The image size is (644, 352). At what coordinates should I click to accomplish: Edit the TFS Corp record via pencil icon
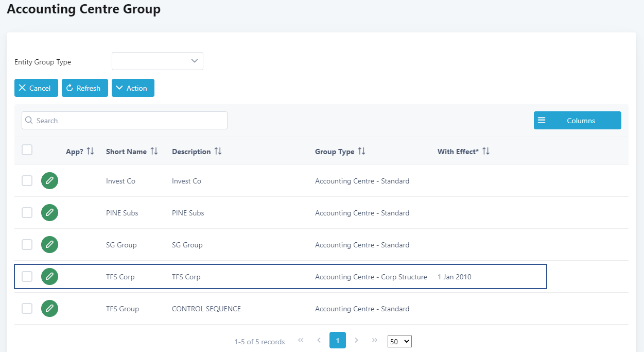[49, 277]
